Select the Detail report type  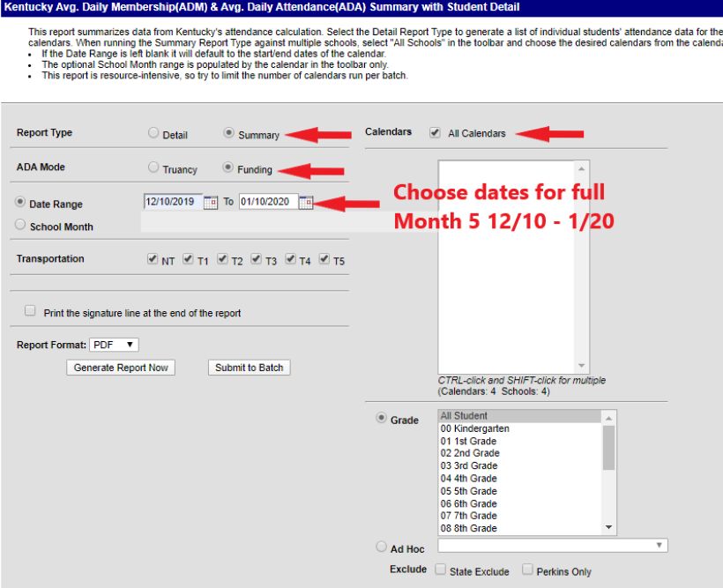(153, 134)
